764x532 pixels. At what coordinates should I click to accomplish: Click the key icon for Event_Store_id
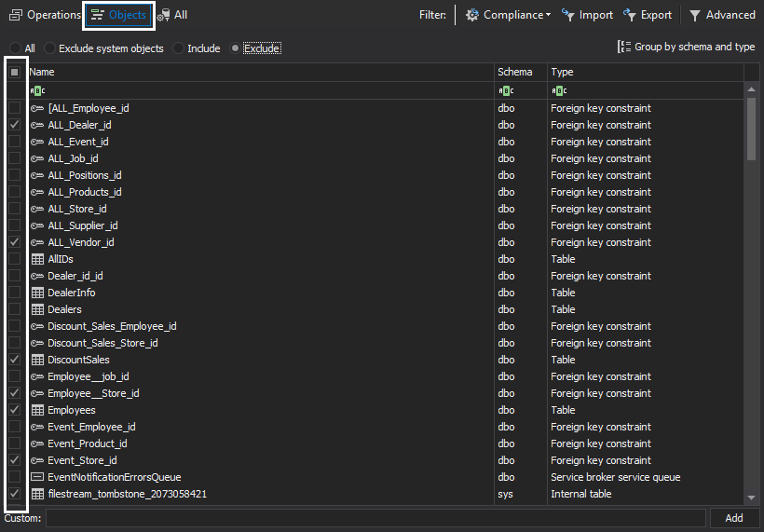37,460
